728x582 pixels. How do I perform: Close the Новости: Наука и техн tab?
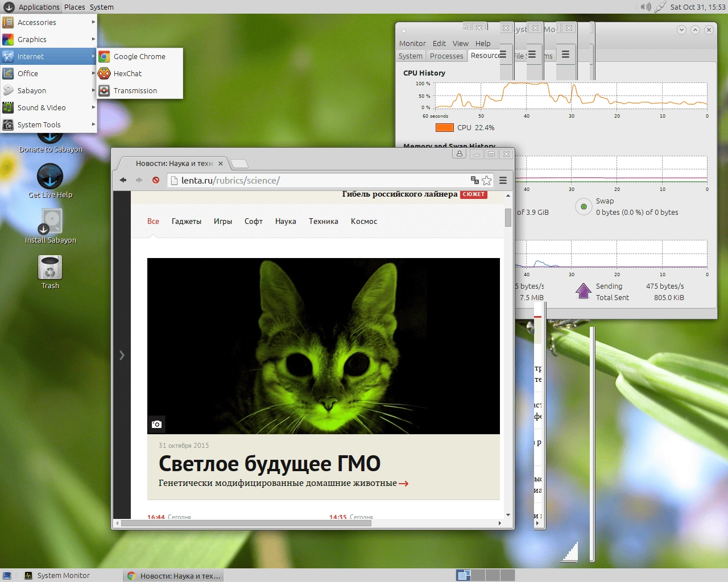coord(221,164)
